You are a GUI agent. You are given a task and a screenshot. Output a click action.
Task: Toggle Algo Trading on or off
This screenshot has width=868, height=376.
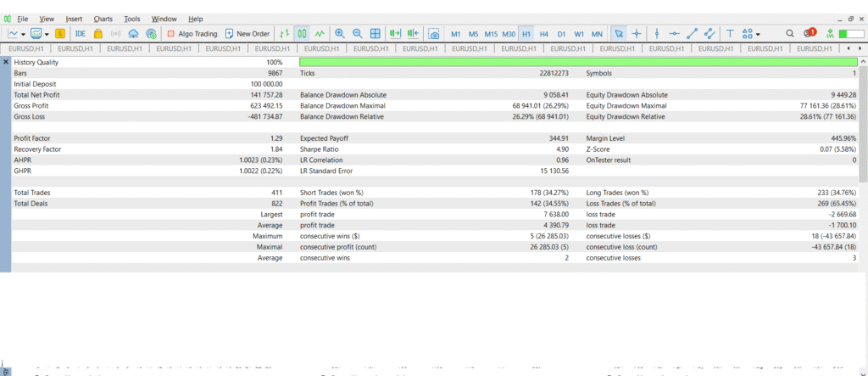point(192,34)
